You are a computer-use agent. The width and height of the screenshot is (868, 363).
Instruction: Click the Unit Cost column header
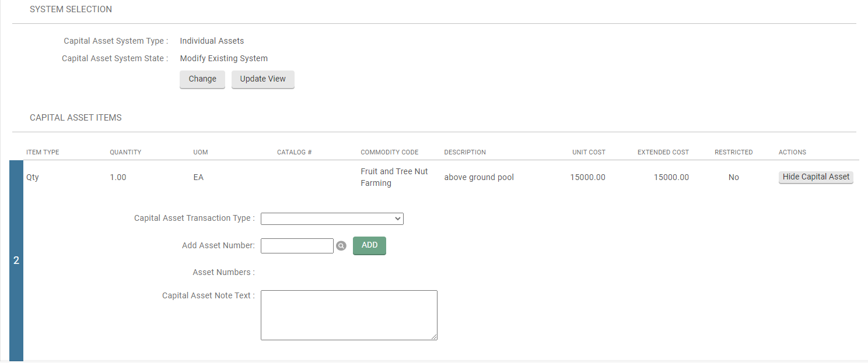[x=589, y=152]
